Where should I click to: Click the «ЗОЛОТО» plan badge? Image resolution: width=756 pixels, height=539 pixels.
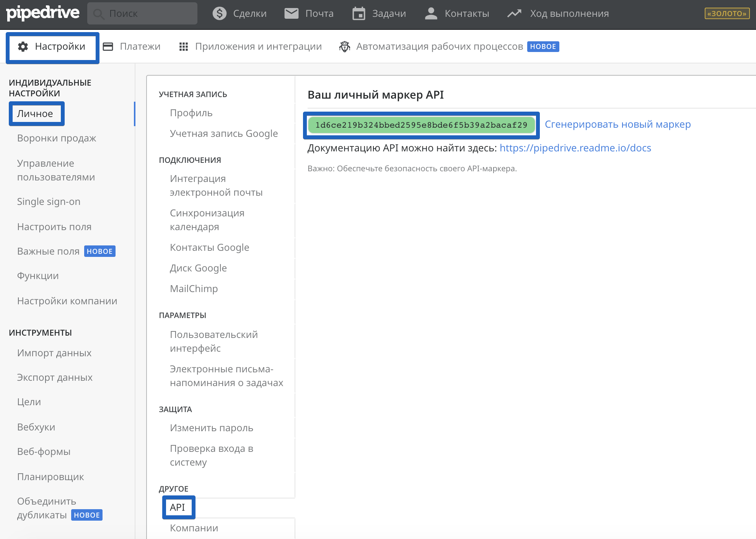727,13
